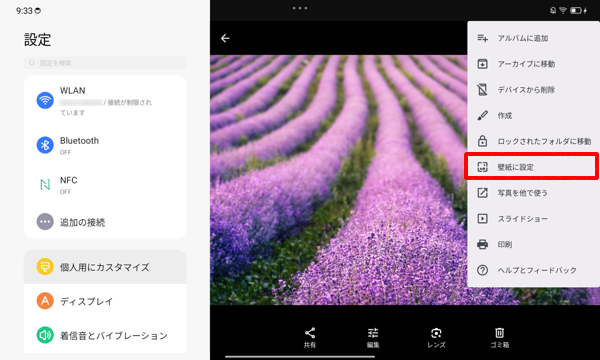This screenshot has width=600, height=360.
Task: Open Bluetooth settings row label
Action: click(79, 141)
